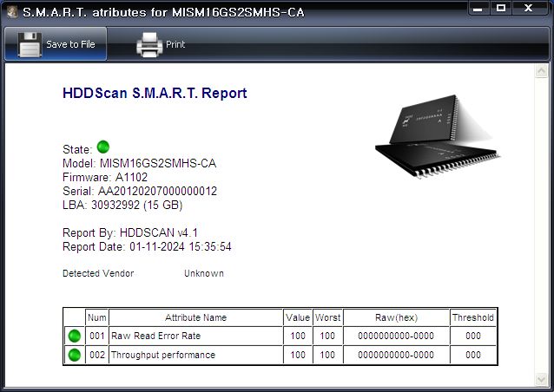Image resolution: width=554 pixels, height=392 pixels.
Task: Click green status icon for Raw Read Error Rate
Action: [74, 336]
